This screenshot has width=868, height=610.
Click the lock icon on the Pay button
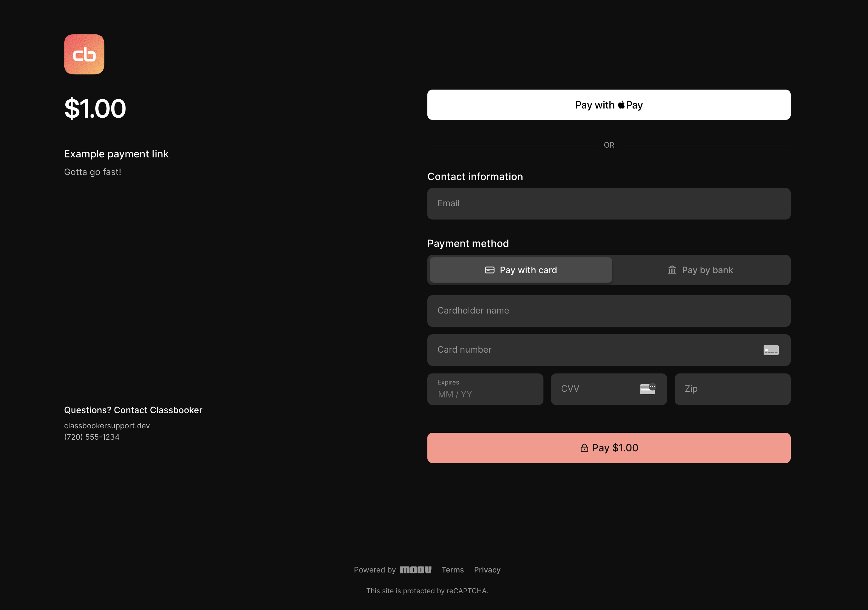pyautogui.click(x=584, y=448)
